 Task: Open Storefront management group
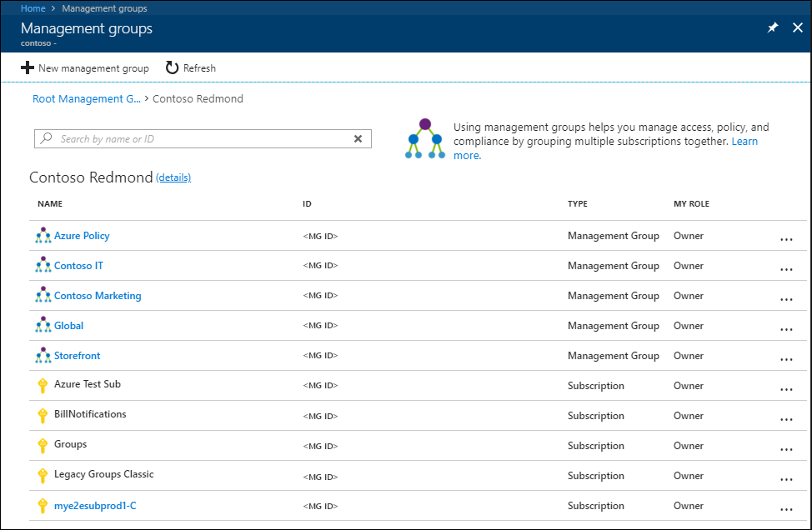[x=78, y=356]
